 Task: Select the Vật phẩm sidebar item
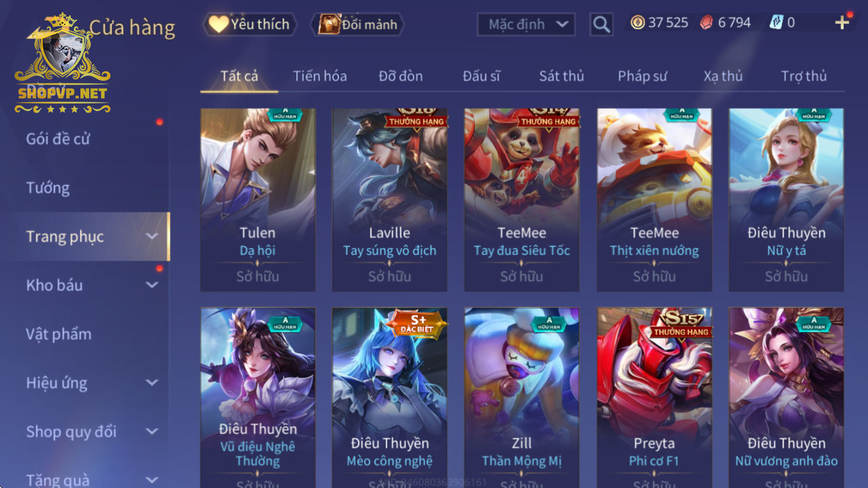tap(59, 334)
